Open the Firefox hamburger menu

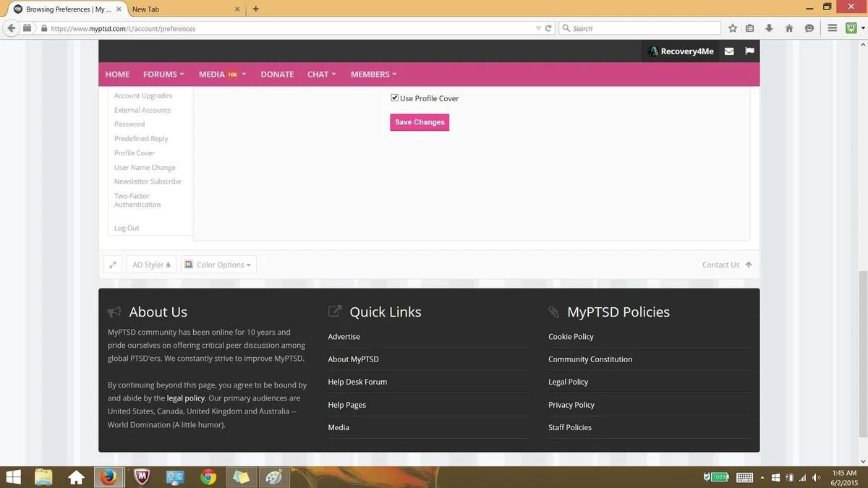point(833,28)
